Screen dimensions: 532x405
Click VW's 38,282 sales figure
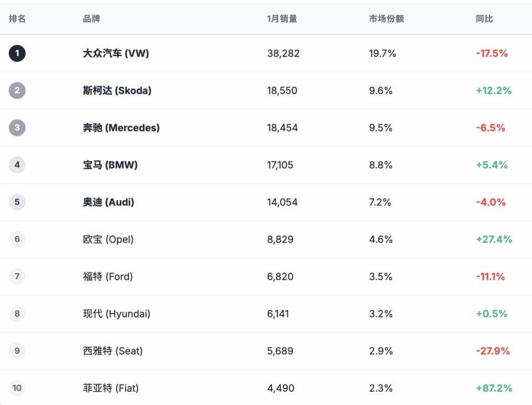coord(283,53)
